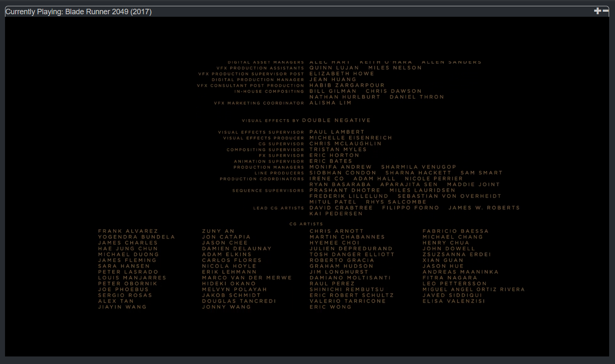Click the name 'JEAN HUANG'
Viewport: 615px width, 364px height.
pyautogui.click(x=333, y=79)
